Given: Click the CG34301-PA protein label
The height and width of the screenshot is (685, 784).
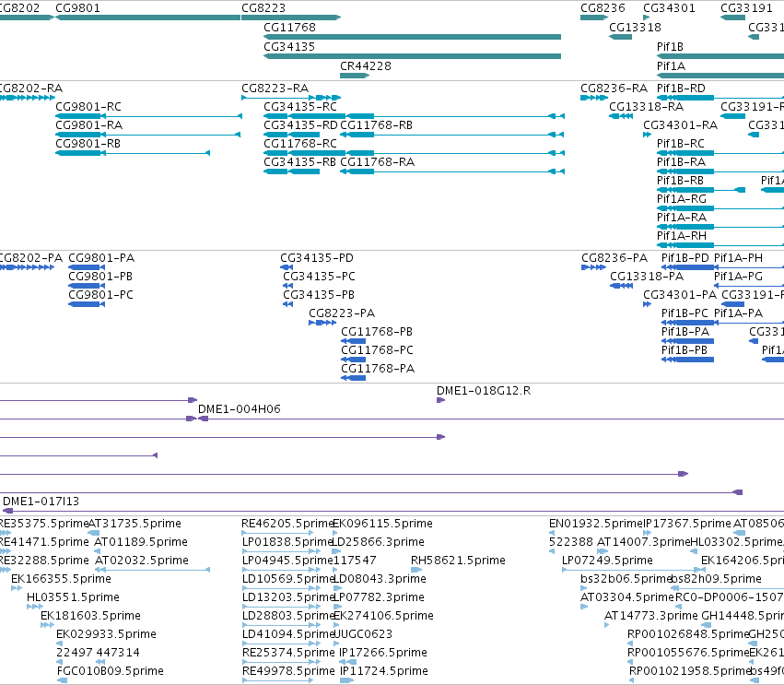Looking at the screenshot, I should (680, 295).
